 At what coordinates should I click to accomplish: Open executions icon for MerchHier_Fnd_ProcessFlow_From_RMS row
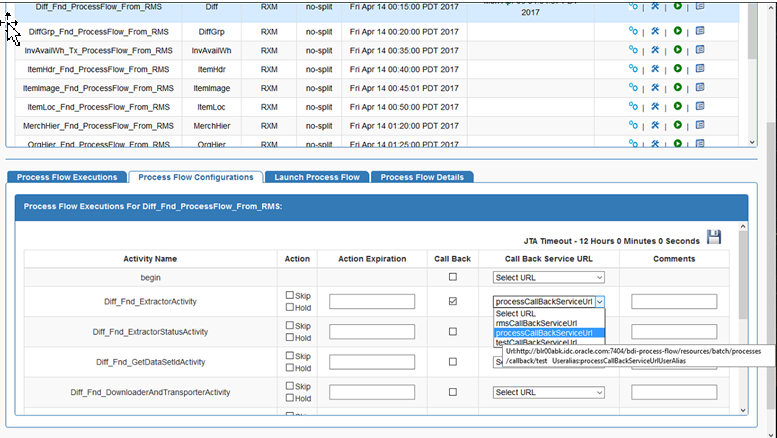[x=633, y=125]
